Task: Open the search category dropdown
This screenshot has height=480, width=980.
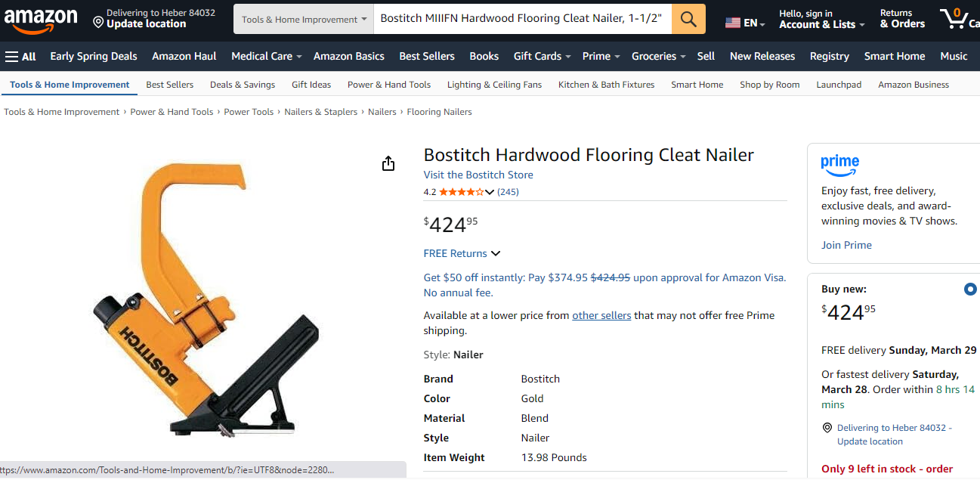Action: coord(304,19)
